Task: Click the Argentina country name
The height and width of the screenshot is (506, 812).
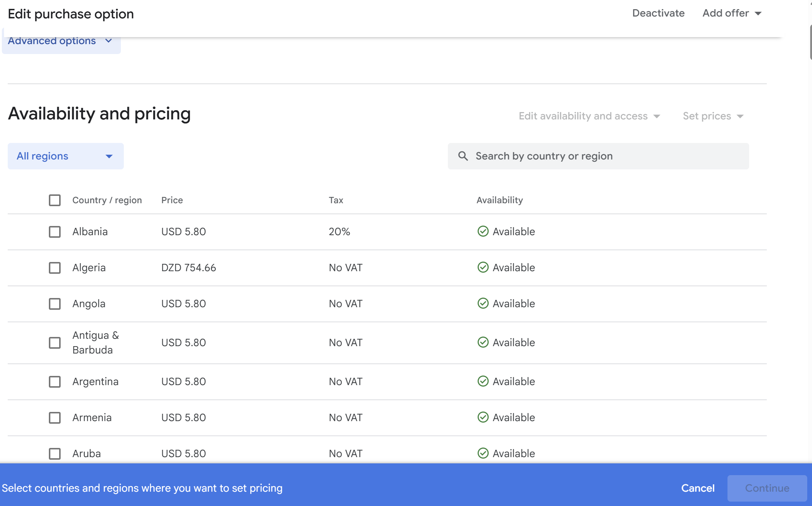Action: (x=96, y=382)
